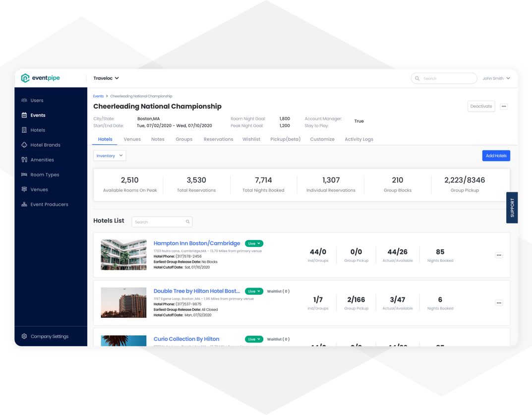This screenshot has width=532, height=415.
Task: Click the Room Types bed icon
Action: [x=24, y=175]
